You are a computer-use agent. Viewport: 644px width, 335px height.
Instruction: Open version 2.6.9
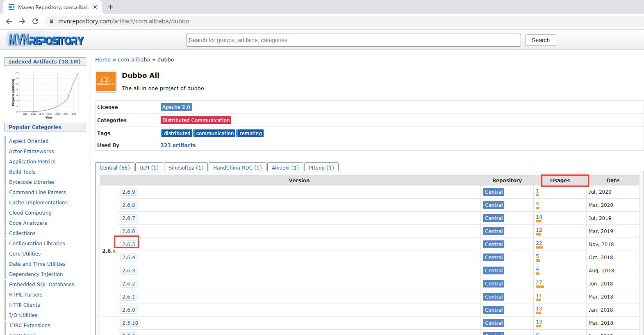(129, 192)
